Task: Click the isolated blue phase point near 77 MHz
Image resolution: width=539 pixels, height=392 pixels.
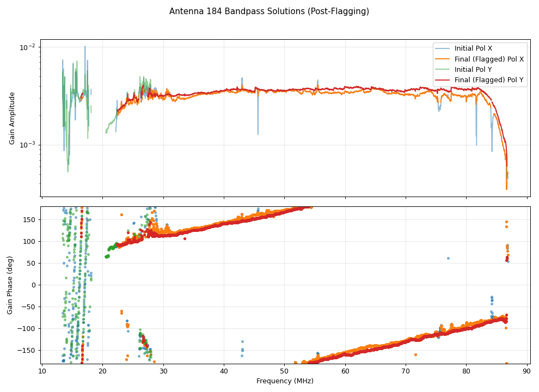Action: tap(448, 258)
